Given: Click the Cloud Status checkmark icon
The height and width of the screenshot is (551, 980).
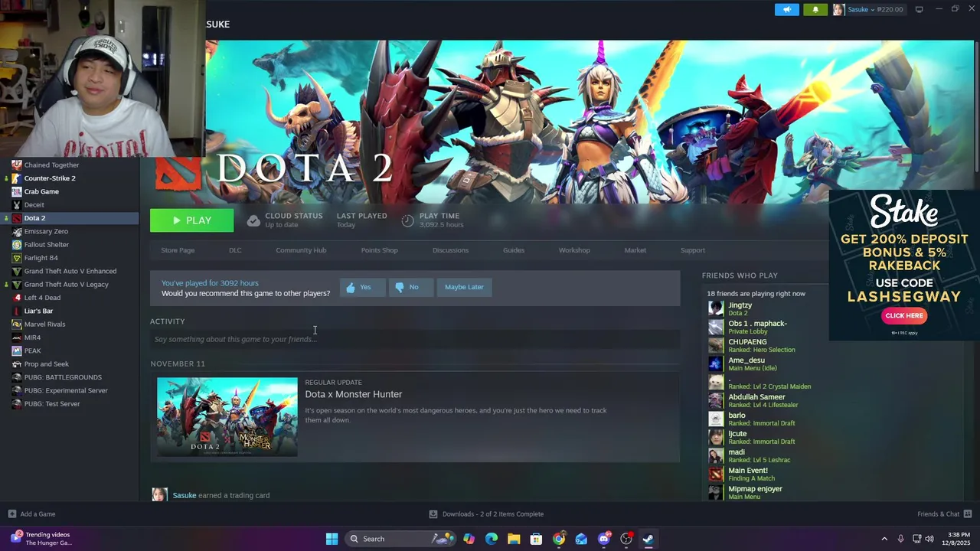Looking at the screenshot, I should tap(253, 220).
